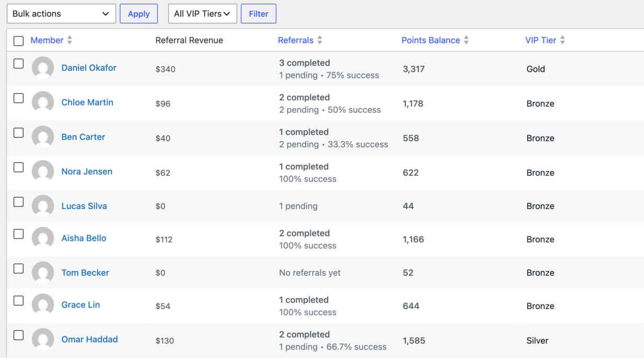Image resolution: width=644 pixels, height=358 pixels.
Task: Toggle the select-all checkbox in header
Action: click(x=18, y=41)
